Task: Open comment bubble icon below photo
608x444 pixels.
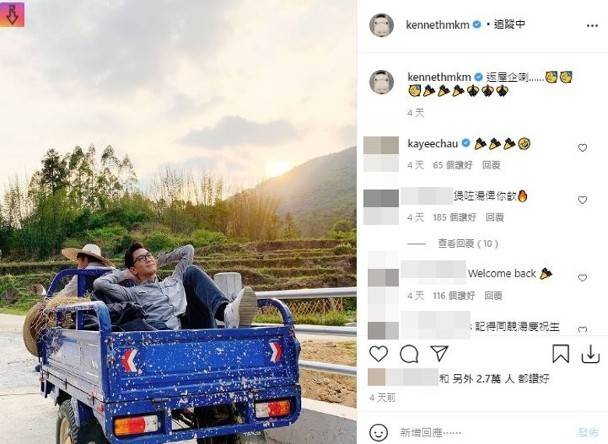Action: (409, 354)
